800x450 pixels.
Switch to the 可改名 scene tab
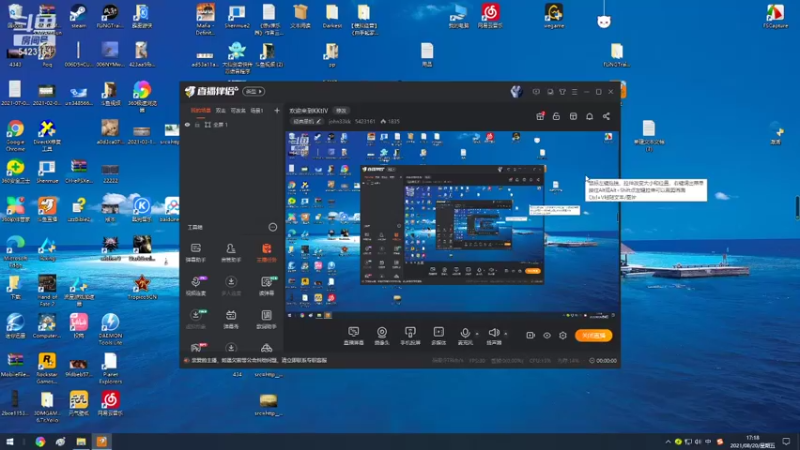238,110
